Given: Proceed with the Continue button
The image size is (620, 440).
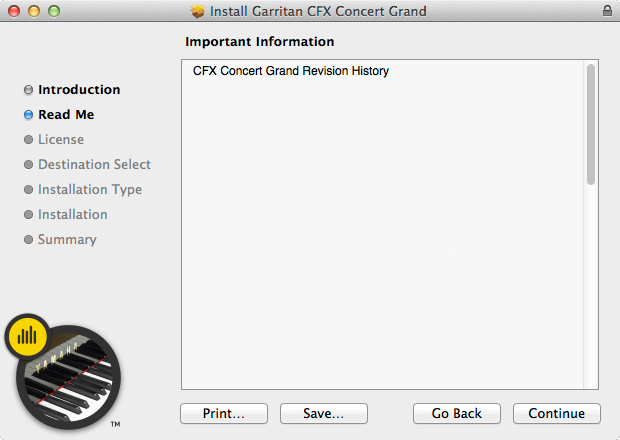Looking at the screenshot, I should click(557, 414).
